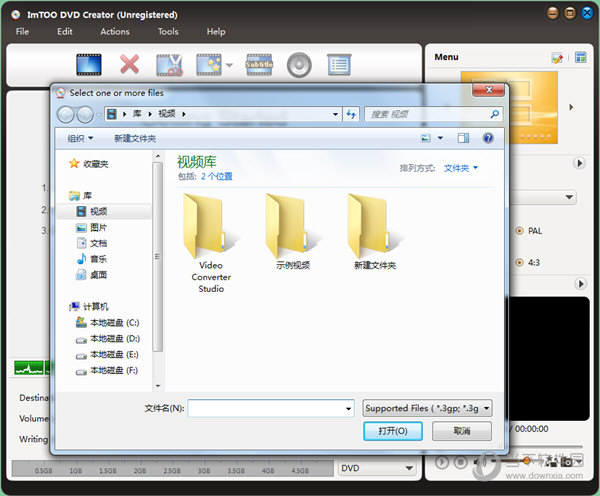
Task: Select 桌面 in the sidebar
Action: click(x=91, y=275)
